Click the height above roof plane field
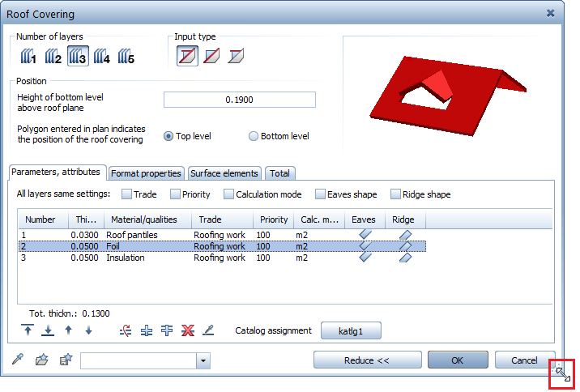The width and height of the screenshot is (580, 392). point(240,100)
